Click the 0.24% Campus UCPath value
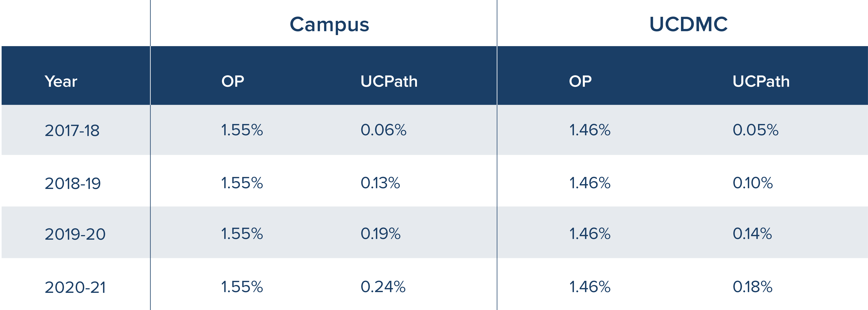Image resolution: width=868 pixels, height=310 pixels. tap(383, 287)
